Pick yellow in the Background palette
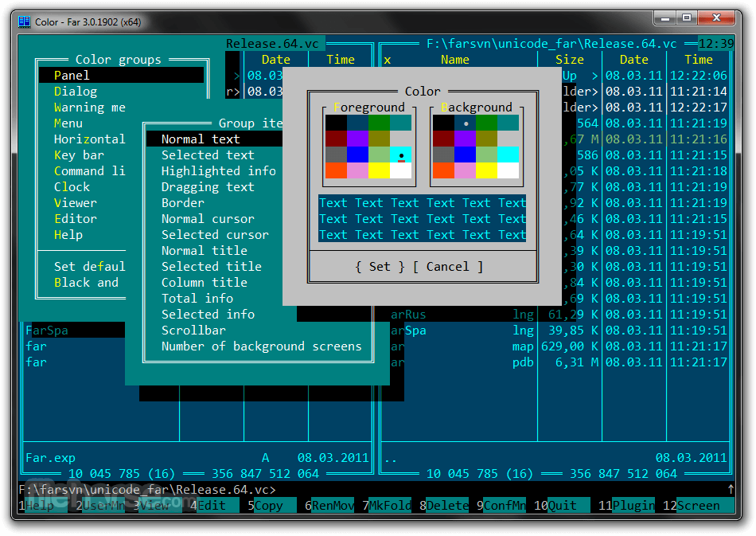Image resolution: width=756 pixels, height=536 pixels. [x=486, y=170]
